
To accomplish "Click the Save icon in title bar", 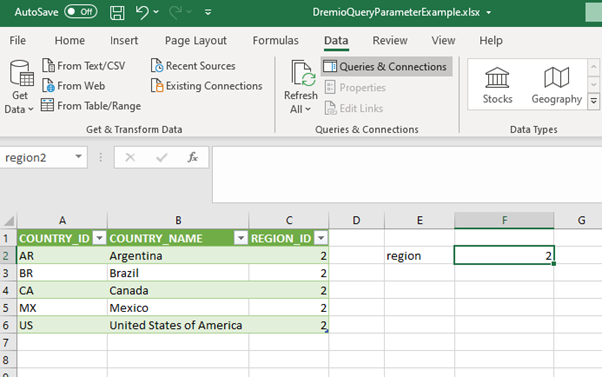I will pyautogui.click(x=117, y=13).
